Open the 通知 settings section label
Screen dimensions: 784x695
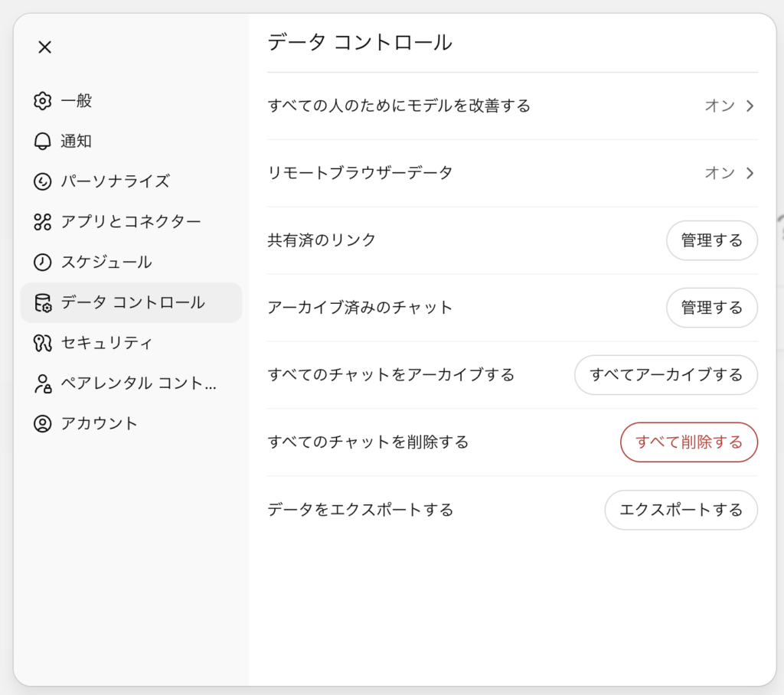(x=77, y=142)
